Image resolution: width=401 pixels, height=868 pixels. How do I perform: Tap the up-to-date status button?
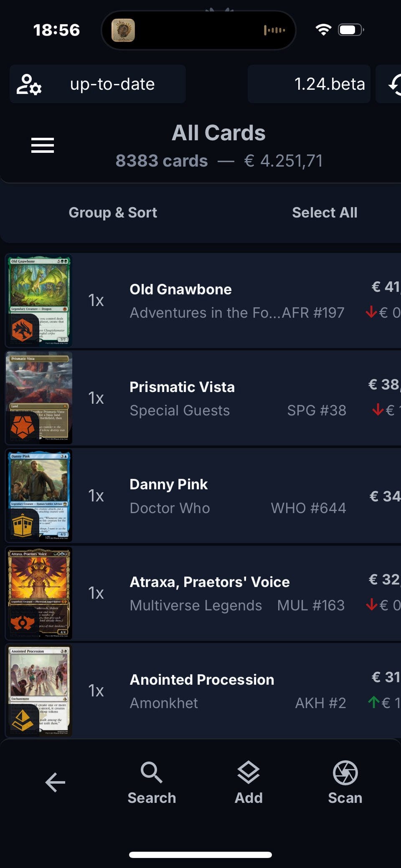point(112,84)
